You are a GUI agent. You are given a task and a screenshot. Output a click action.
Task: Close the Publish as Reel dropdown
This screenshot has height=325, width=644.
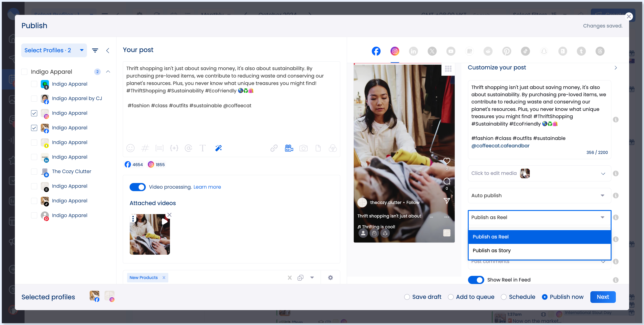tap(539, 217)
